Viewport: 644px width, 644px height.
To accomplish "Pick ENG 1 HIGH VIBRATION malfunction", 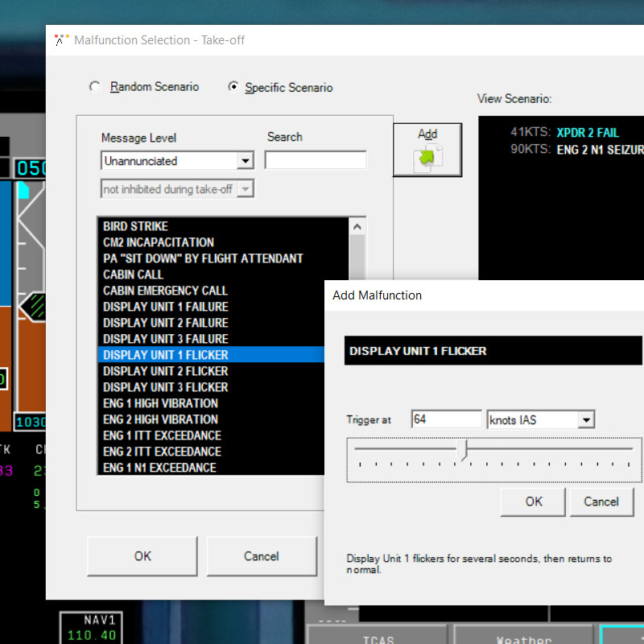I will [x=160, y=403].
